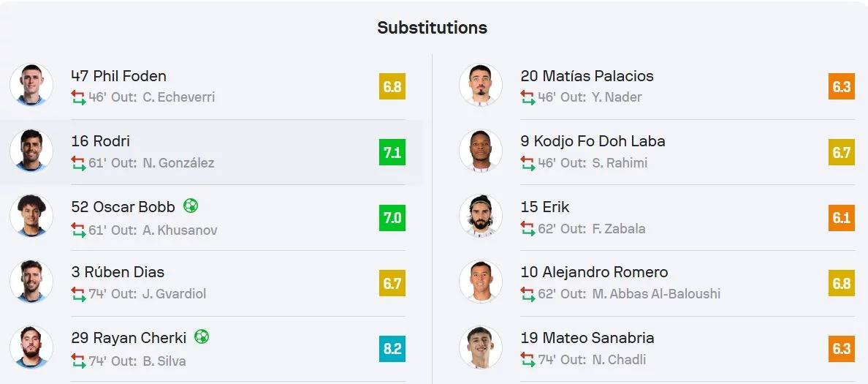The width and height of the screenshot is (868, 384).
Task: Click substitution arrows icon under Erik
Action: click(x=528, y=229)
